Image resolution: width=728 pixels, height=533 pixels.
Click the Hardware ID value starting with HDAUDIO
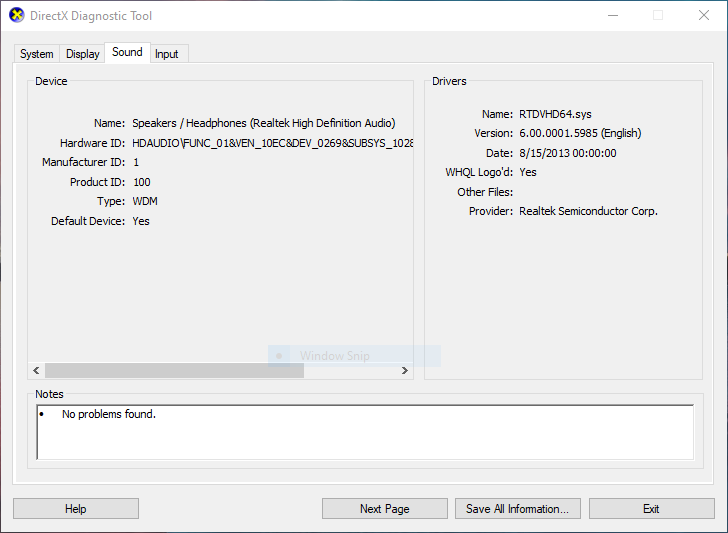[x=273, y=143]
